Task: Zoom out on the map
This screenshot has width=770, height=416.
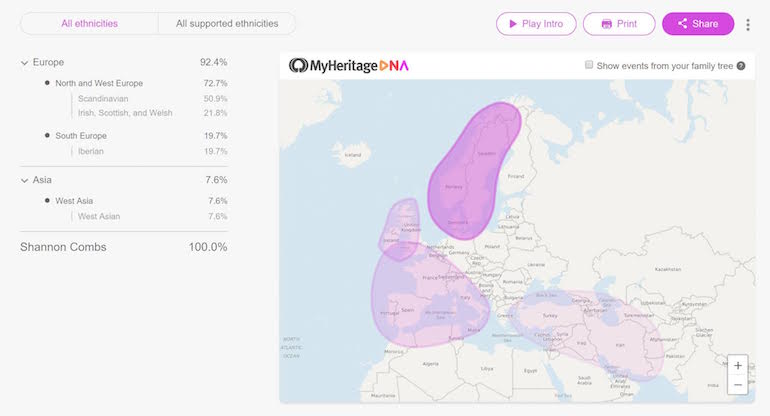Action: [738, 385]
